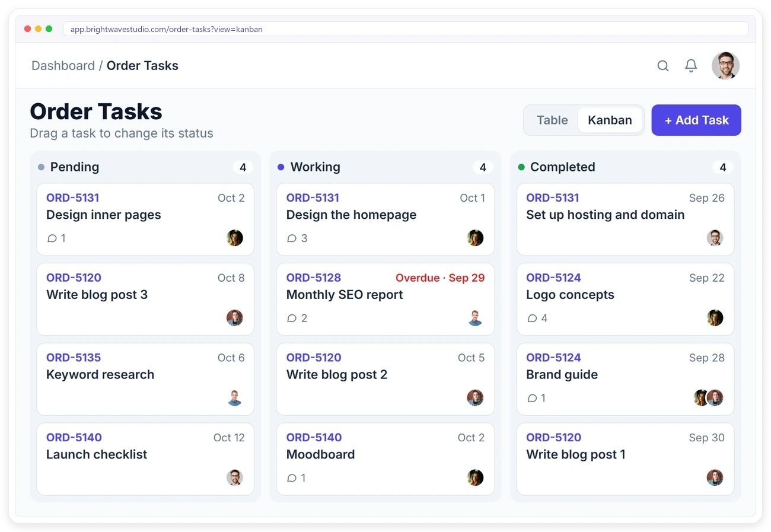Click assignee avatar on Write blog post 2
This screenshot has height=532, width=771.
pyautogui.click(x=475, y=398)
